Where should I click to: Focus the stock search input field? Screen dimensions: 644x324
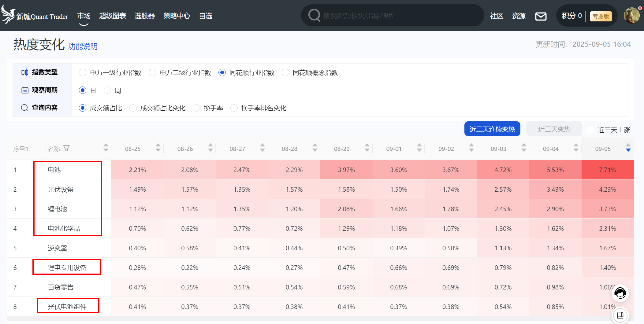pos(398,16)
